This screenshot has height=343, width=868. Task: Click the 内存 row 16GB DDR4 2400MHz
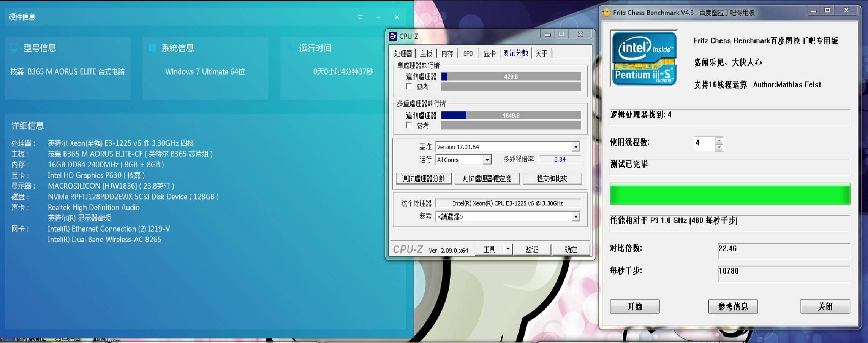coord(88,165)
